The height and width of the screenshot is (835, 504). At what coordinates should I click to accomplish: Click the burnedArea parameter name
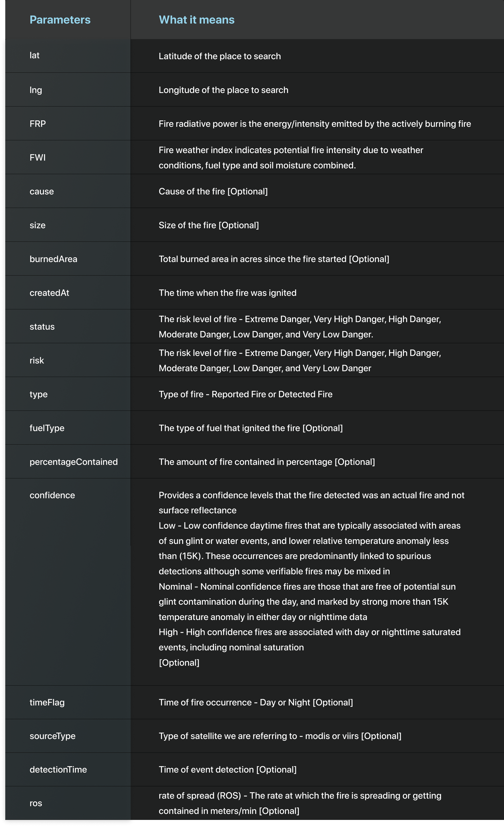coord(53,259)
